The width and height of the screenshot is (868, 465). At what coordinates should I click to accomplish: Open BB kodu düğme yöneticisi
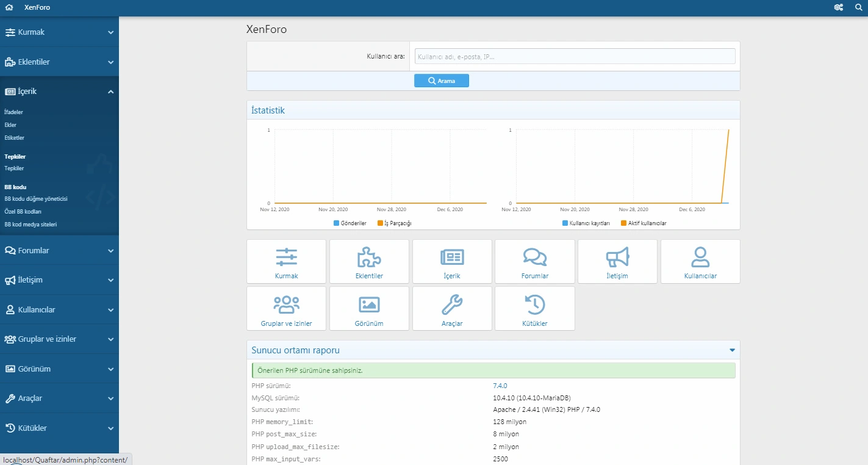tap(36, 199)
